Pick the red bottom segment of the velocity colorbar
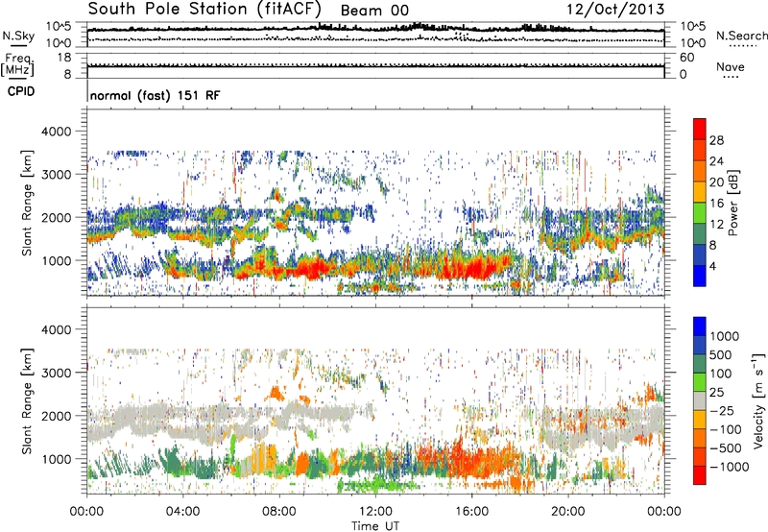This screenshot has height=532, width=768. pos(700,475)
